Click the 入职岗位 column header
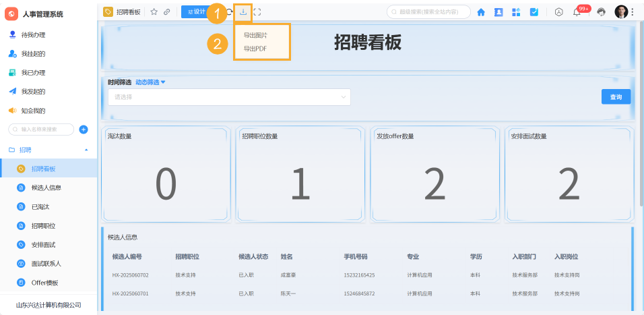This screenshot has width=644, height=315. pos(567,256)
